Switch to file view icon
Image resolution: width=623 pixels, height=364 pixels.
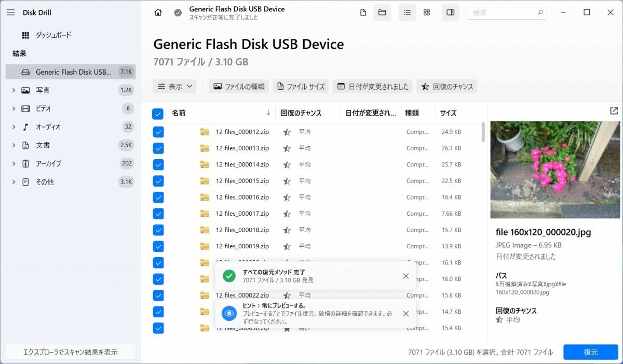coord(363,12)
